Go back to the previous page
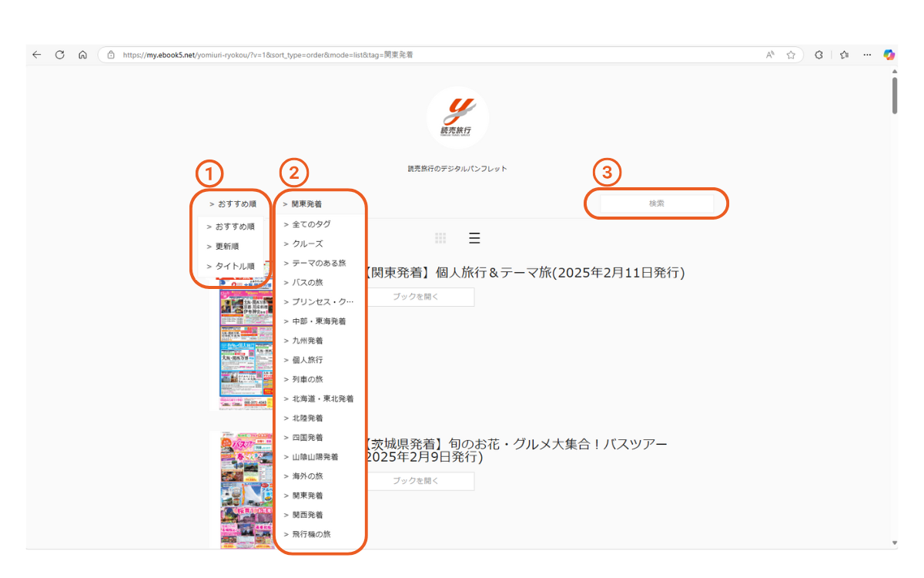Image resolution: width=924 pixels, height=578 pixels. click(37, 55)
